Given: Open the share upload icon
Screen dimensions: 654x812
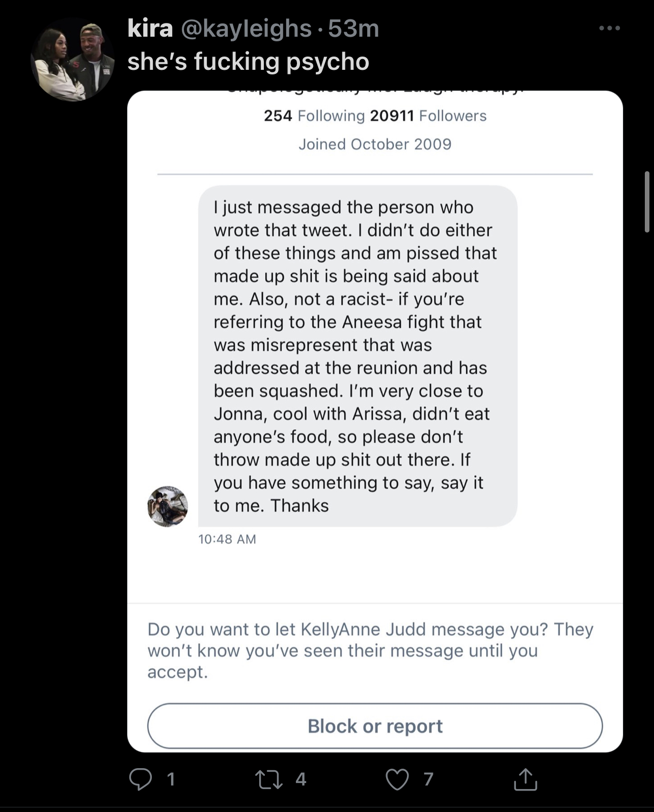Looking at the screenshot, I should pos(525,779).
